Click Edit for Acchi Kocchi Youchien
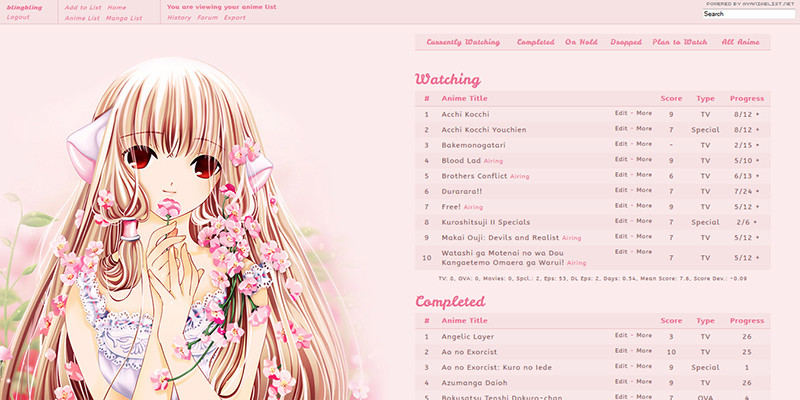 621,129
